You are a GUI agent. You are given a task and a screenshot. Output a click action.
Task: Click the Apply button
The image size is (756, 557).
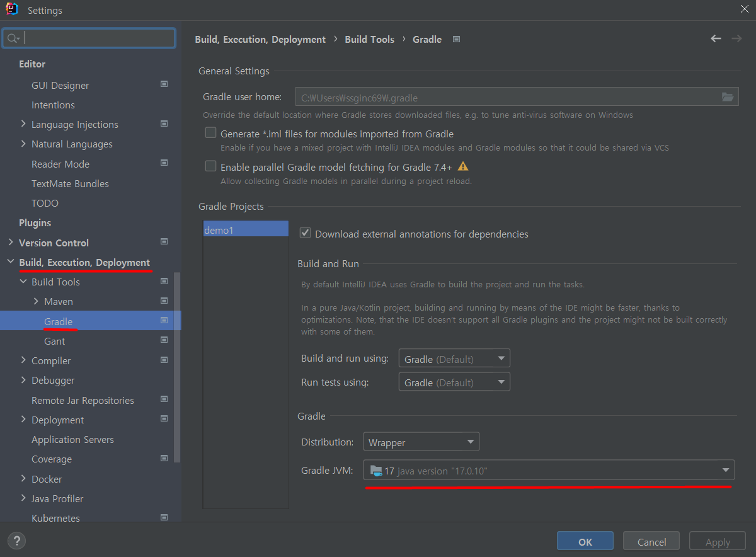pos(718,541)
